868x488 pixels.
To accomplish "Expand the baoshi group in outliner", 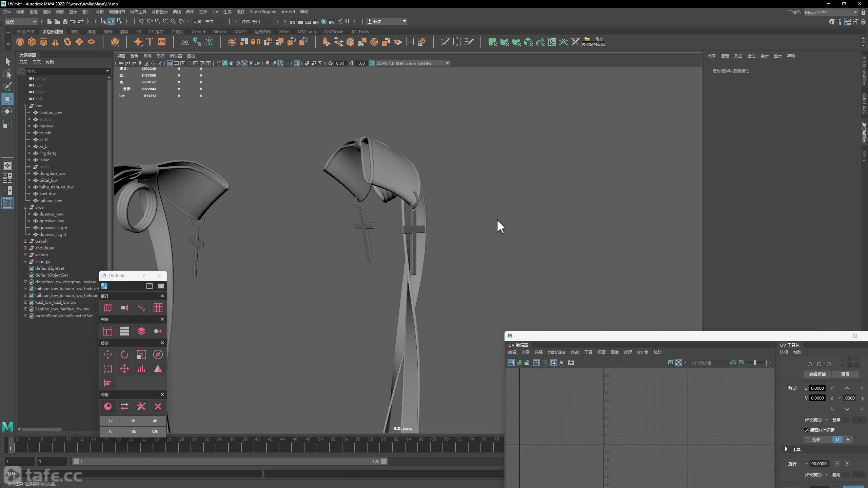I will 25,241.
